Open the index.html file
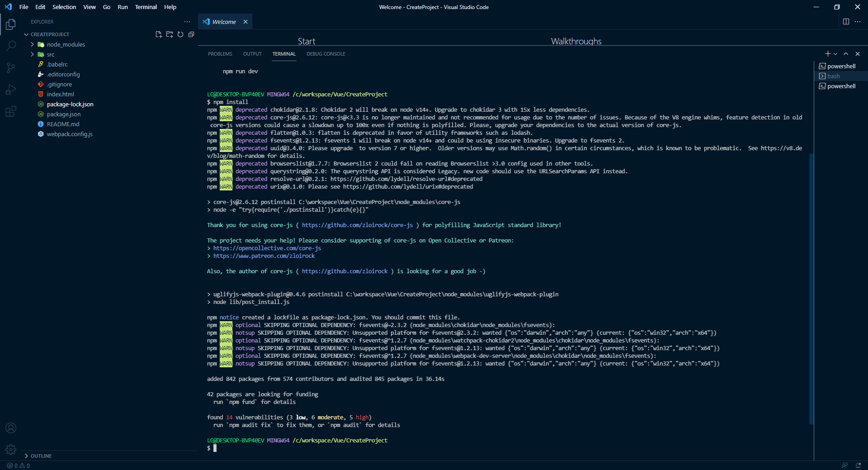Viewport: 868px width, 470px height. tap(60, 94)
